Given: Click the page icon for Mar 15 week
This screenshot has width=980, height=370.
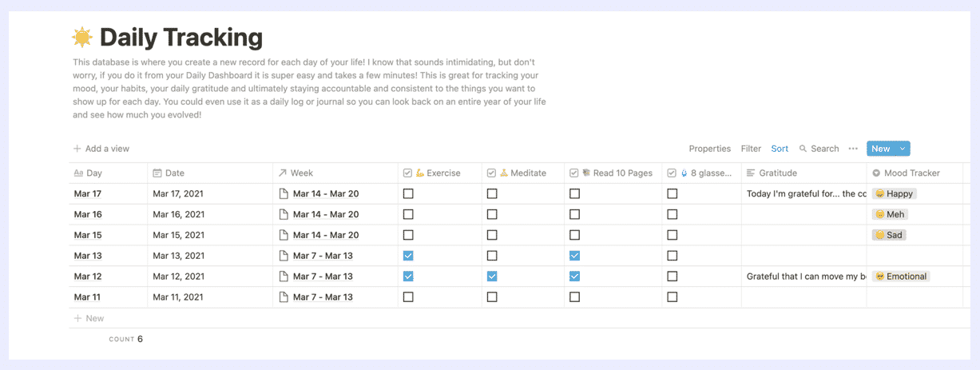Looking at the screenshot, I should click(284, 235).
